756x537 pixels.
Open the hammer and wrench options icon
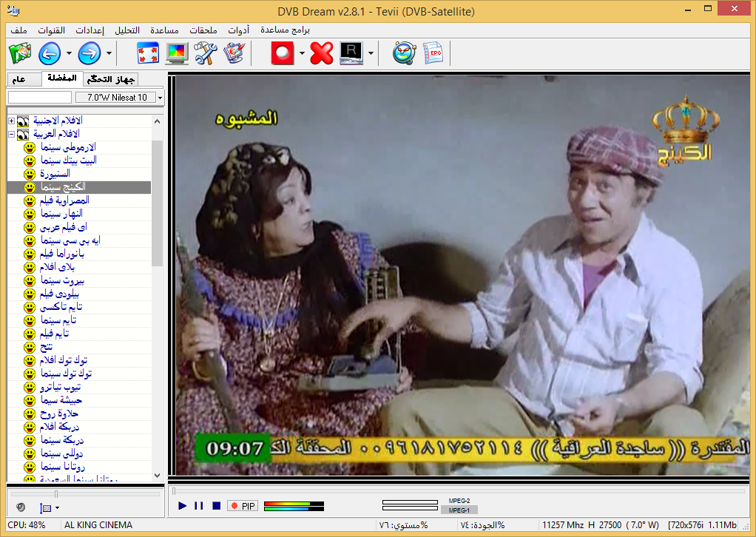(x=206, y=53)
